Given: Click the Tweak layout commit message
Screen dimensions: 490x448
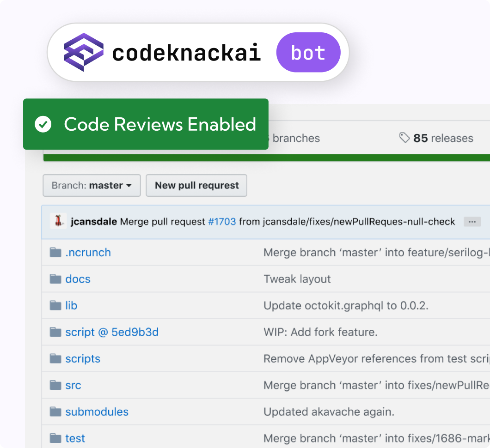Looking at the screenshot, I should click(x=297, y=279).
